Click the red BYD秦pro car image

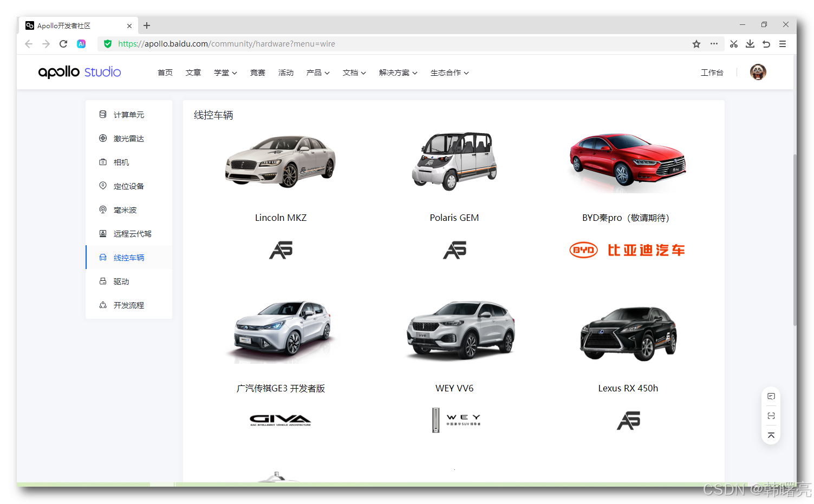tap(628, 161)
